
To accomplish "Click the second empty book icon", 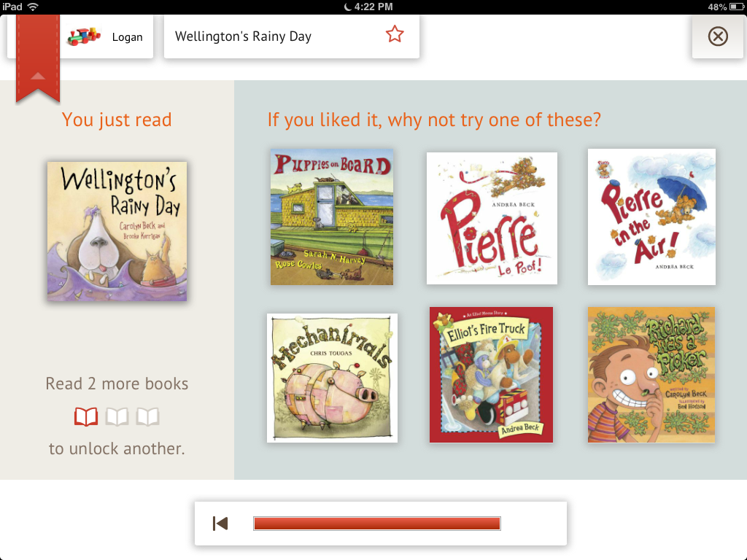I will coord(117,417).
